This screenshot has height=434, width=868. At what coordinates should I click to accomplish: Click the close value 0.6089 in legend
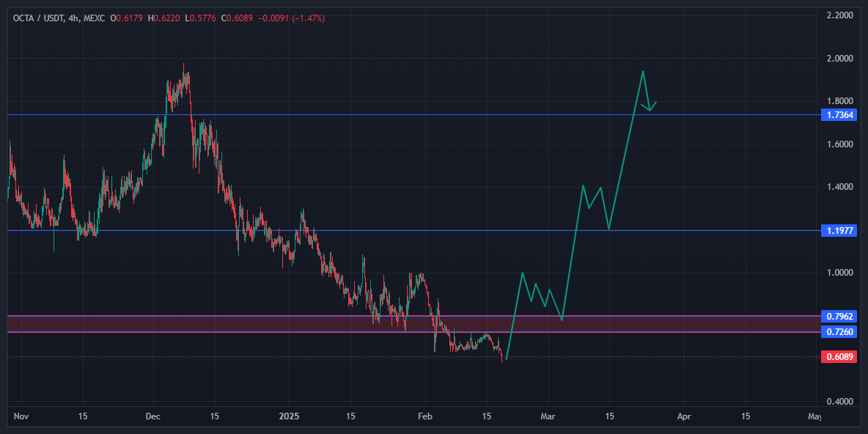[x=240, y=18]
